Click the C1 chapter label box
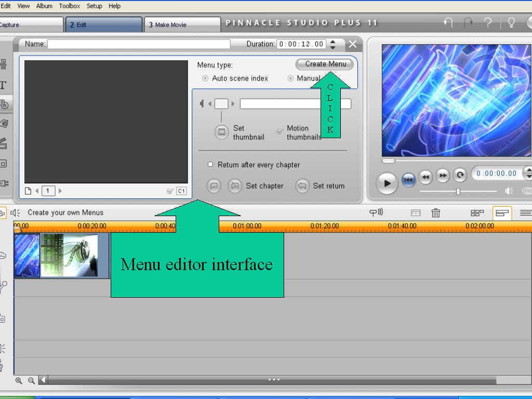Viewport: 532px width, 399px height. tap(181, 191)
